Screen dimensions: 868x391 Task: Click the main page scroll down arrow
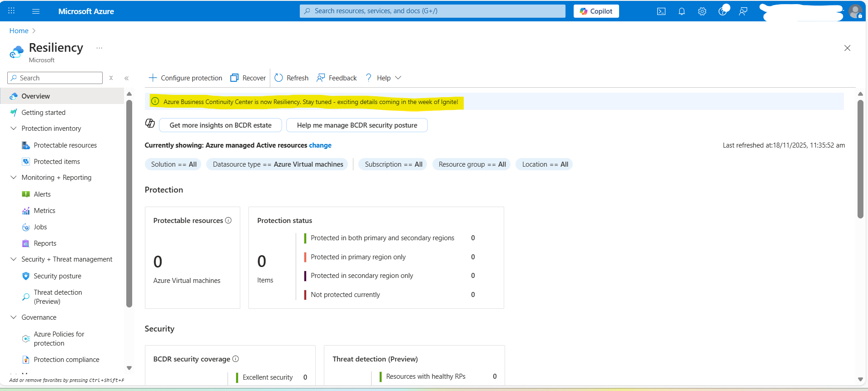click(860, 379)
